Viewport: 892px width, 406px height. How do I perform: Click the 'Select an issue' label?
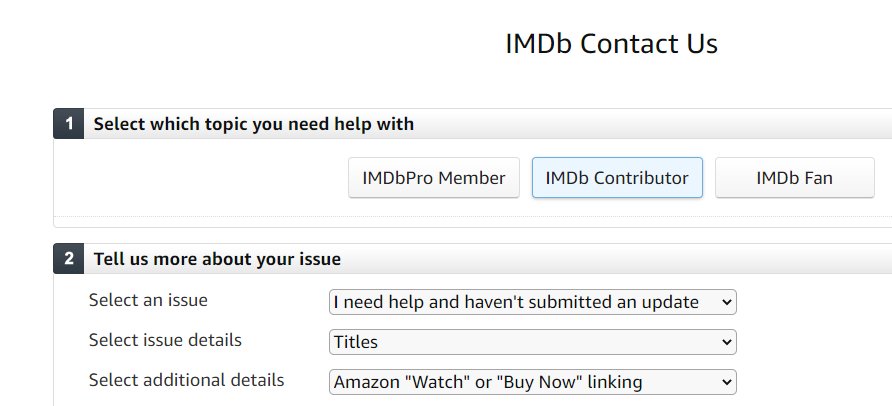coord(148,300)
